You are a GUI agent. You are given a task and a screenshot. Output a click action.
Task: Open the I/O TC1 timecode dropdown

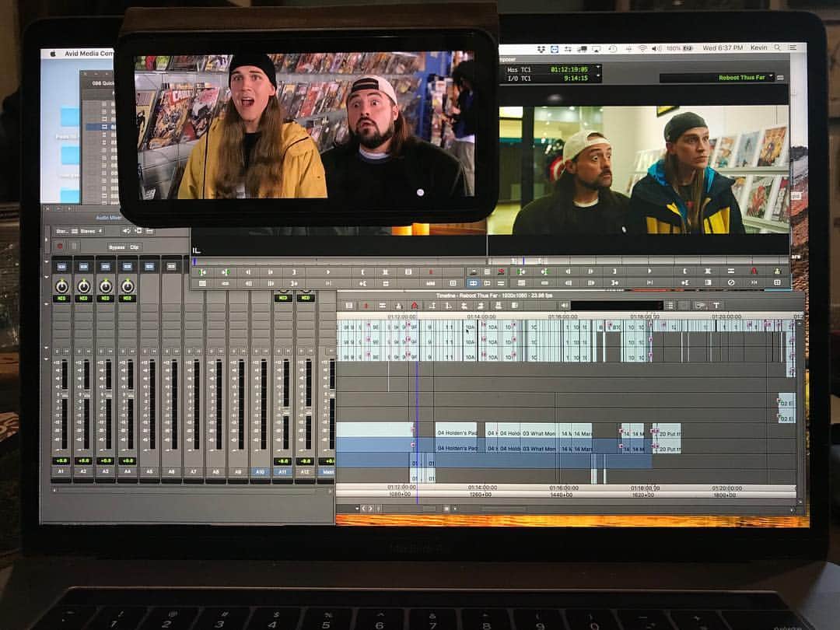click(x=599, y=78)
